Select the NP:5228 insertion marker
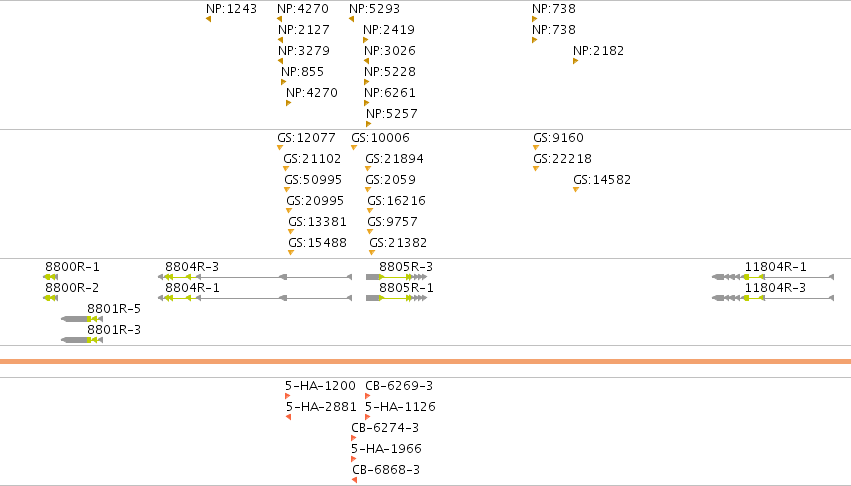The width and height of the screenshot is (851, 486). pyautogui.click(x=366, y=82)
